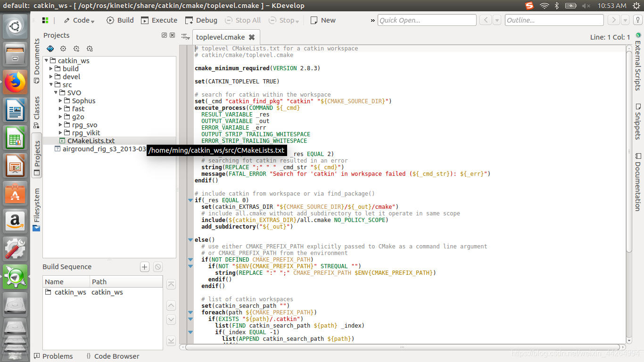
Task: Float the Projects panel with the detach icon
Action: (x=164, y=35)
